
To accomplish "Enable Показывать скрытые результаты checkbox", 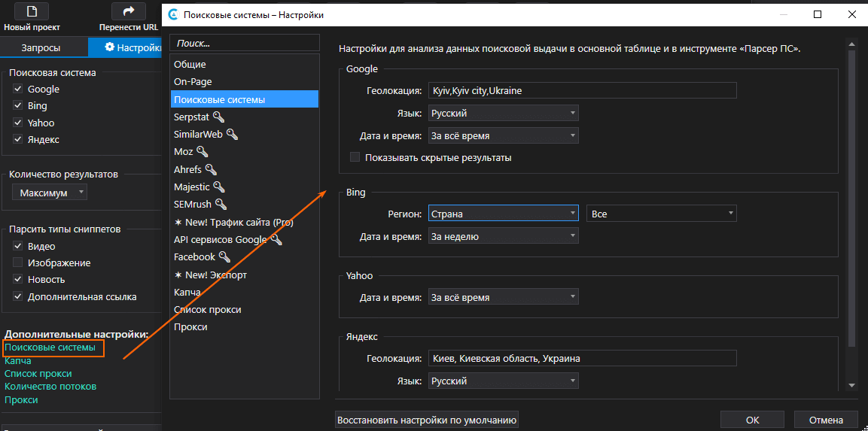I will [x=355, y=158].
